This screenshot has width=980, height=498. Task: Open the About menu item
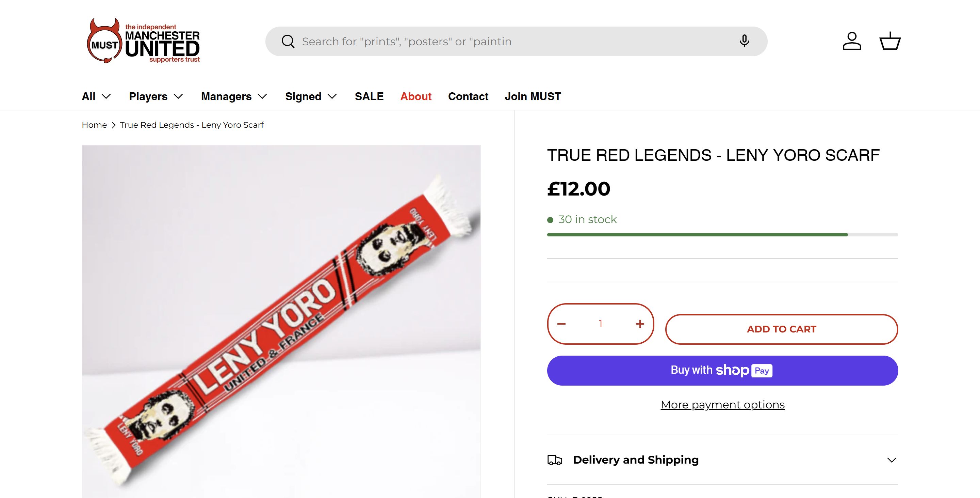416,96
